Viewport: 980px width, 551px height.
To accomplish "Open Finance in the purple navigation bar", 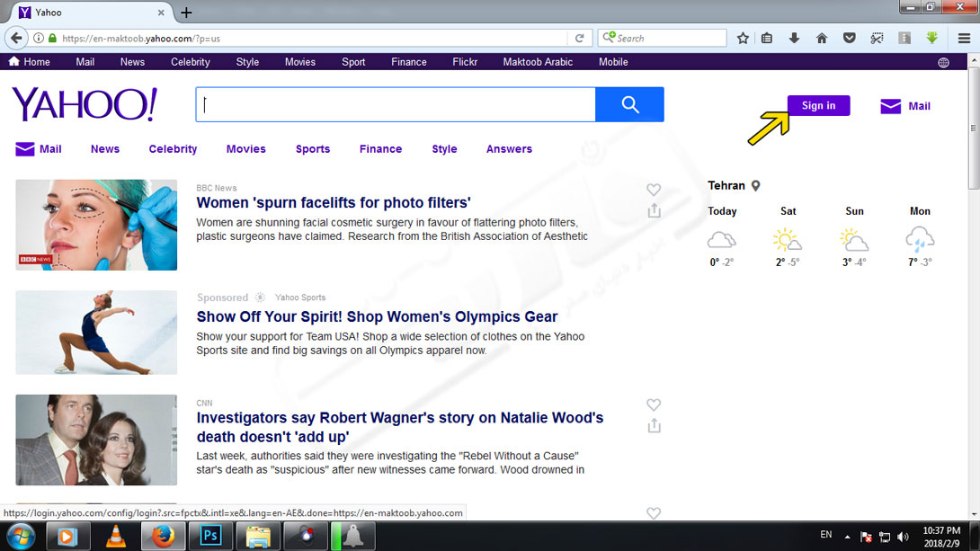I will [409, 62].
